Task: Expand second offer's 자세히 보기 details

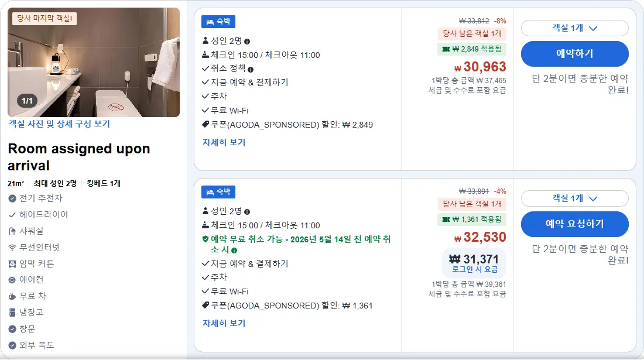Action: pyautogui.click(x=224, y=324)
